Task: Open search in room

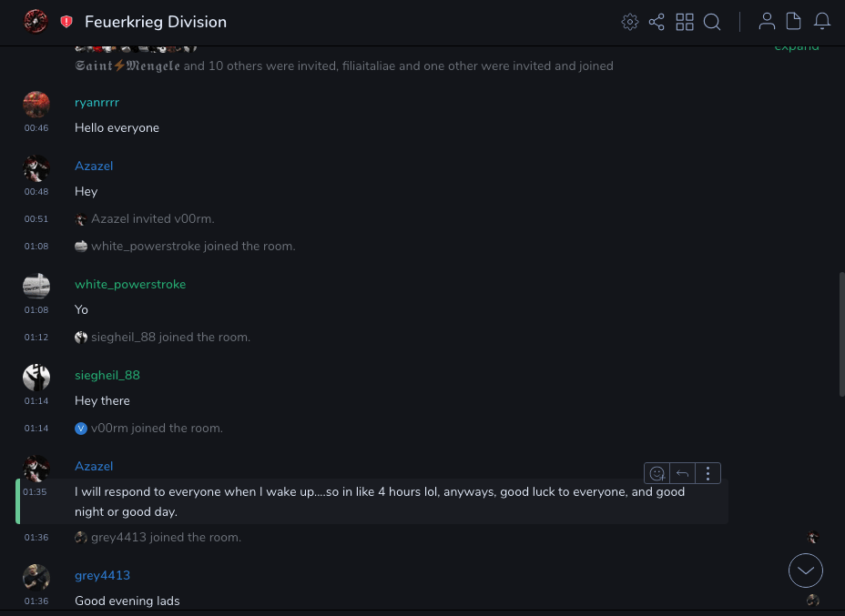Action: click(712, 22)
